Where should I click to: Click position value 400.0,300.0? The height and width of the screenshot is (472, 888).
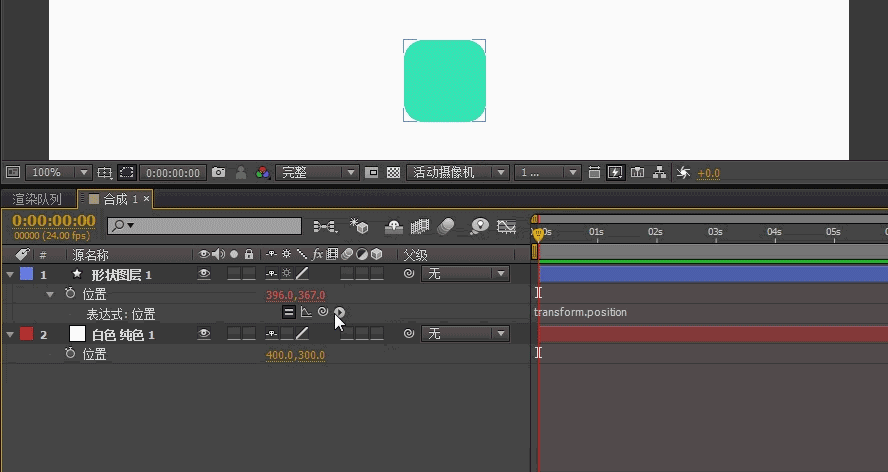point(296,355)
